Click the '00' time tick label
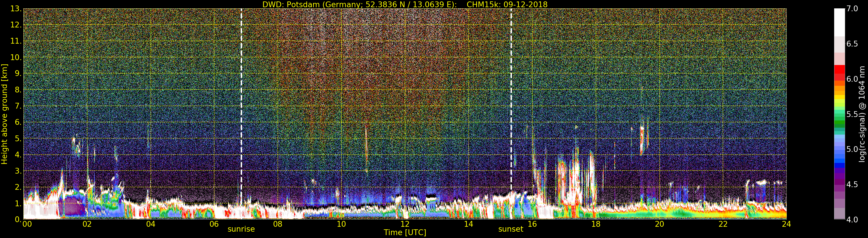Screen dimensions: 868x238 (27, 224)
